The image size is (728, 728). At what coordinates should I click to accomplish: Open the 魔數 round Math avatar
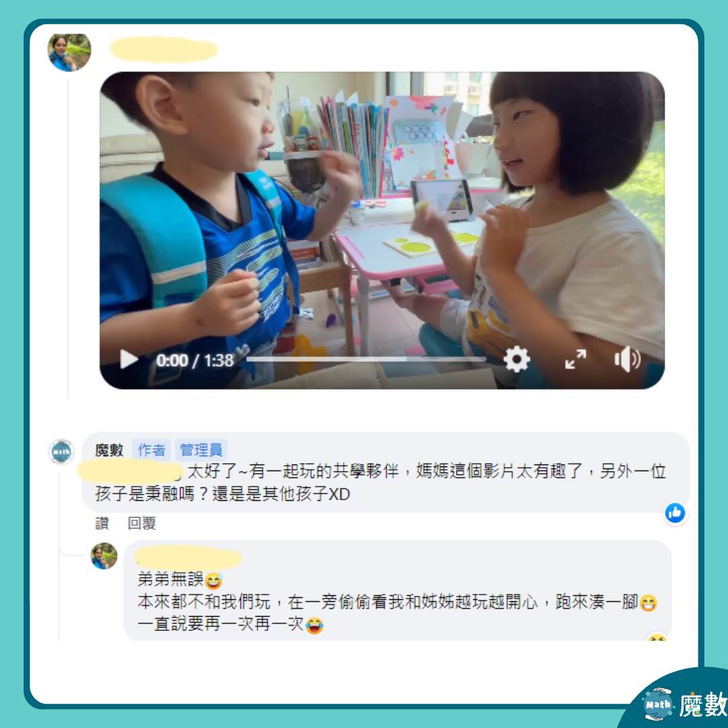[x=61, y=451]
